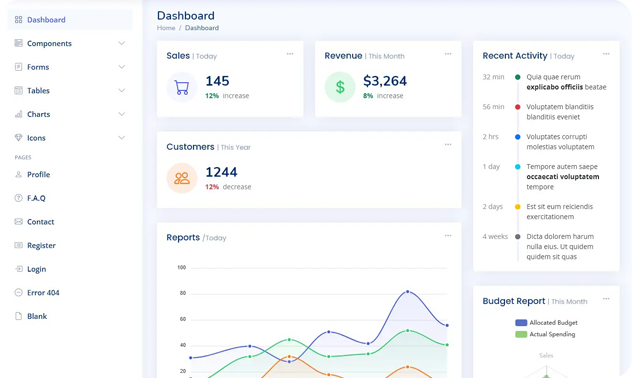
Task: Click the Error 404 dash-circle icon
Action: point(18,293)
